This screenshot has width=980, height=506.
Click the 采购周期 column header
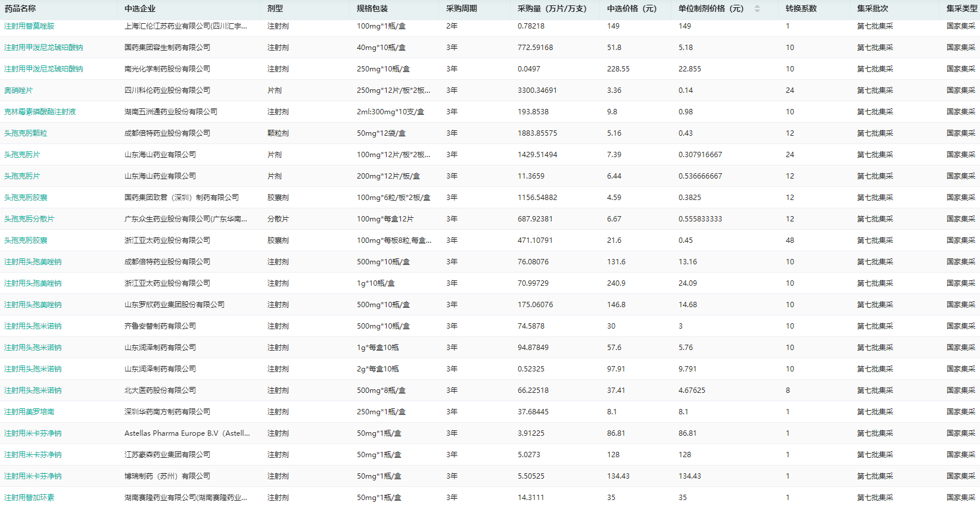click(462, 9)
